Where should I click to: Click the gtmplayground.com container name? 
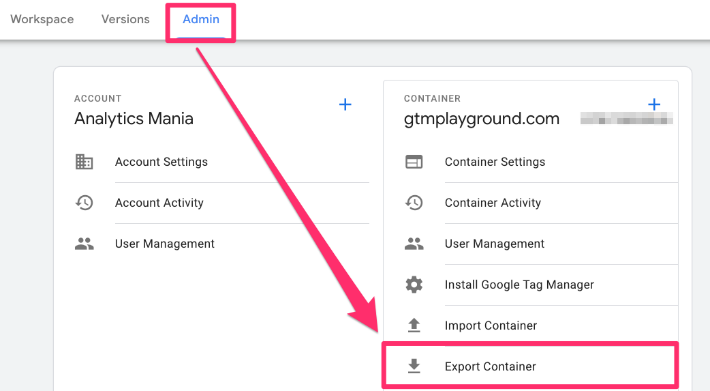(482, 119)
